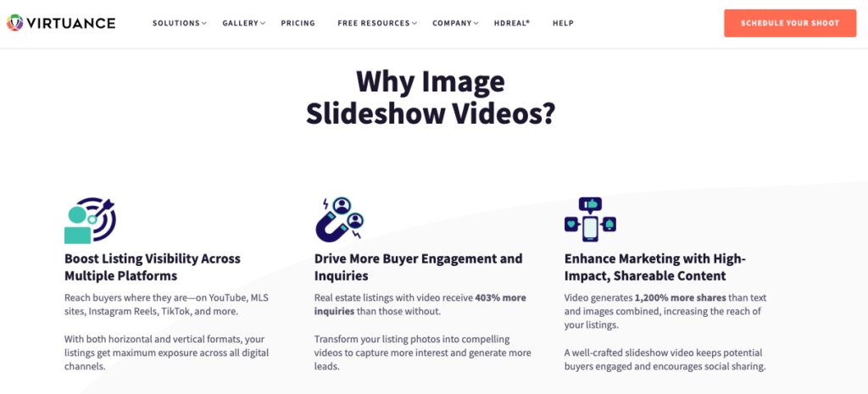Screen dimensions: 868x394
Task: Open the Help page
Action: [563, 23]
